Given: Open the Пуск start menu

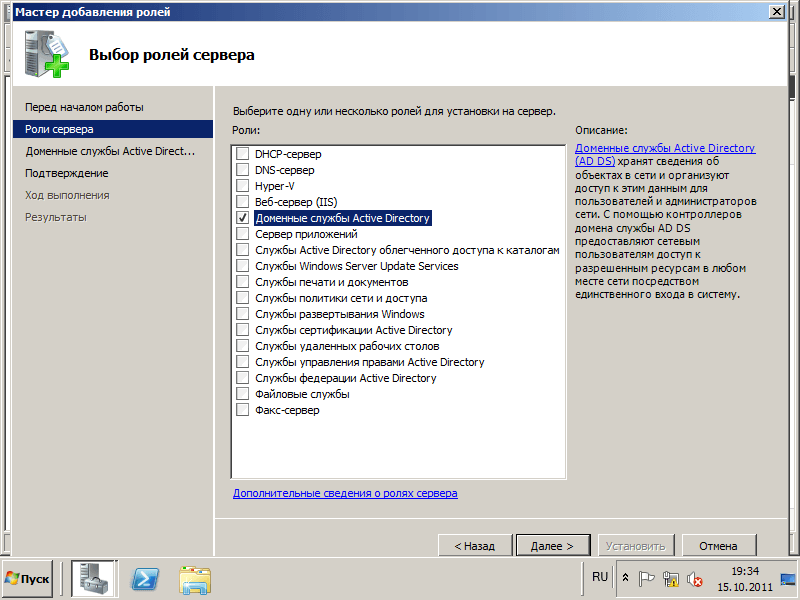Looking at the screenshot, I should point(28,579).
